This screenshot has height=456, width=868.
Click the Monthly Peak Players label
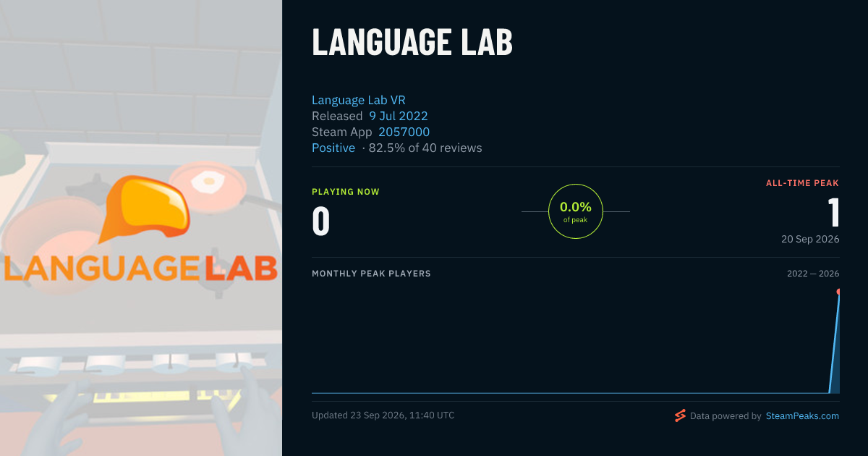pyautogui.click(x=371, y=274)
